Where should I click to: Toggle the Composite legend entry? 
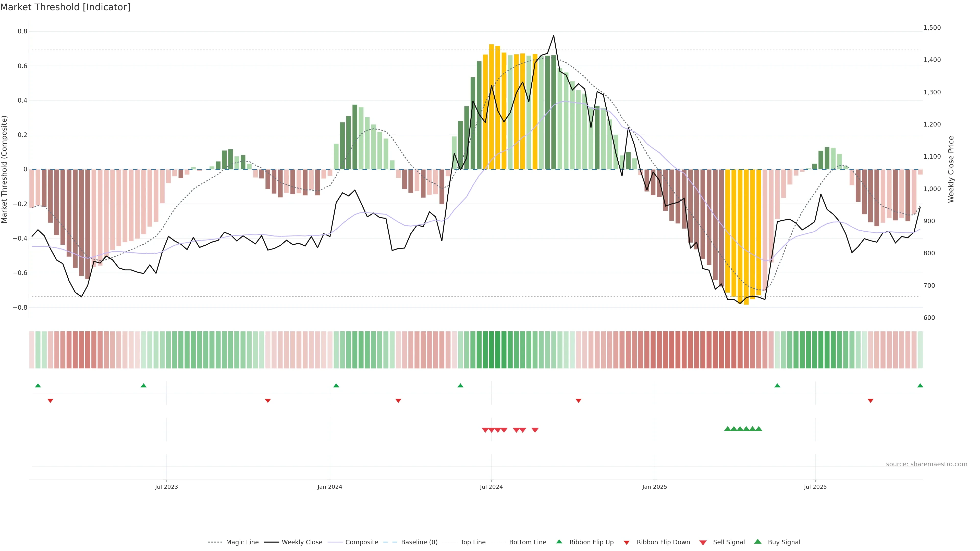(x=361, y=542)
